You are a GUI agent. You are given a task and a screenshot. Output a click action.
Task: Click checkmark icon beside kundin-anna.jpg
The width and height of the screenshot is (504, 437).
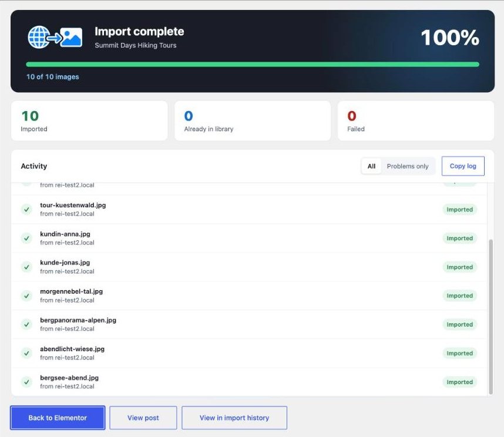(26, 238)
